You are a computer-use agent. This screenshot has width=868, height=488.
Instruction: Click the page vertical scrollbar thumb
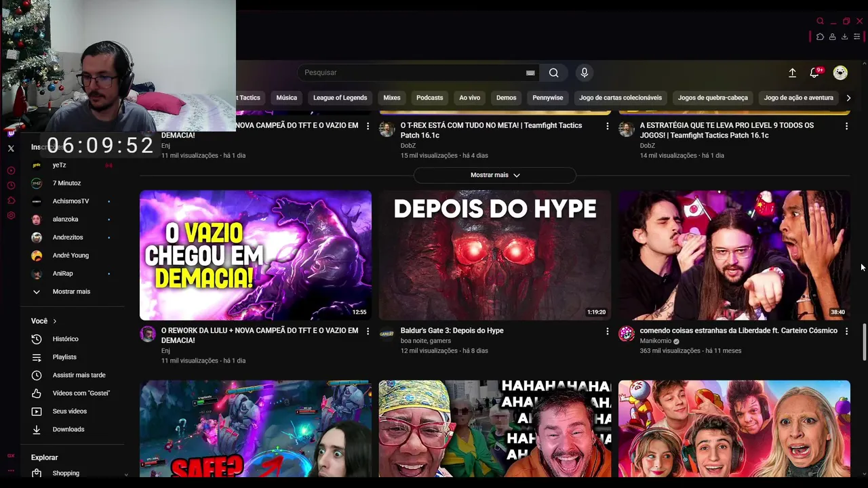864,342
